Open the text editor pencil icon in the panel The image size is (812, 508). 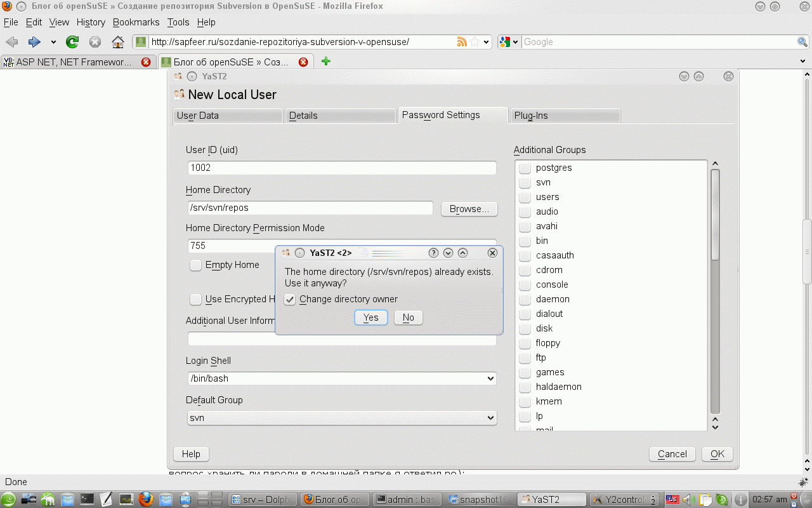[x=107, y=500]
